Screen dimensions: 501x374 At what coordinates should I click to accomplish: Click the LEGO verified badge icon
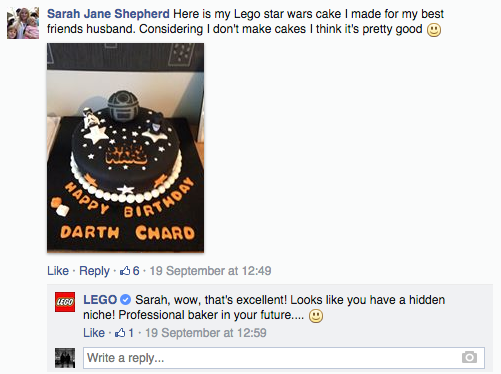[125, 300]
